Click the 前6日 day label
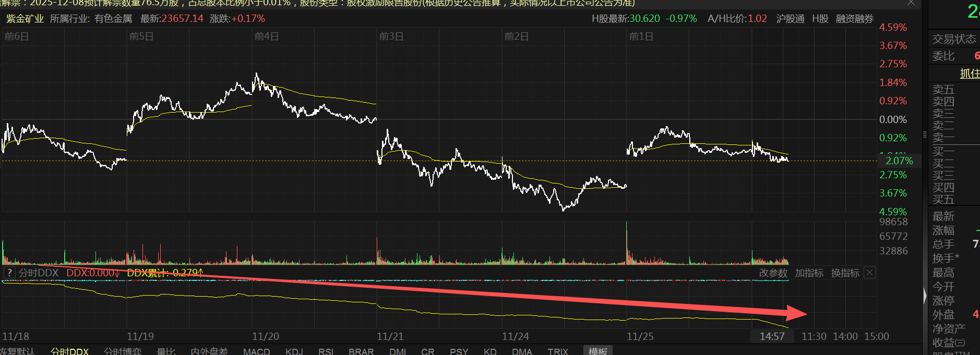 pos(17,36)
